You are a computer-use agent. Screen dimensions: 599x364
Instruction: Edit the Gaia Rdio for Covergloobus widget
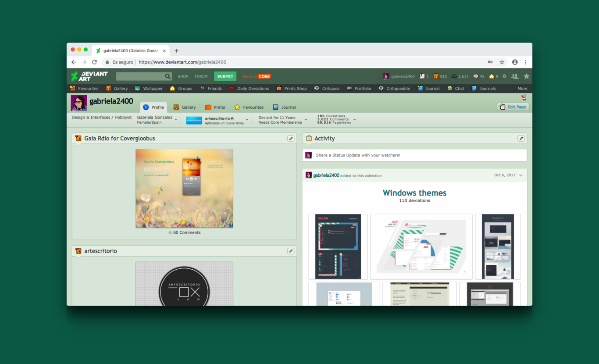coord(290,139)
